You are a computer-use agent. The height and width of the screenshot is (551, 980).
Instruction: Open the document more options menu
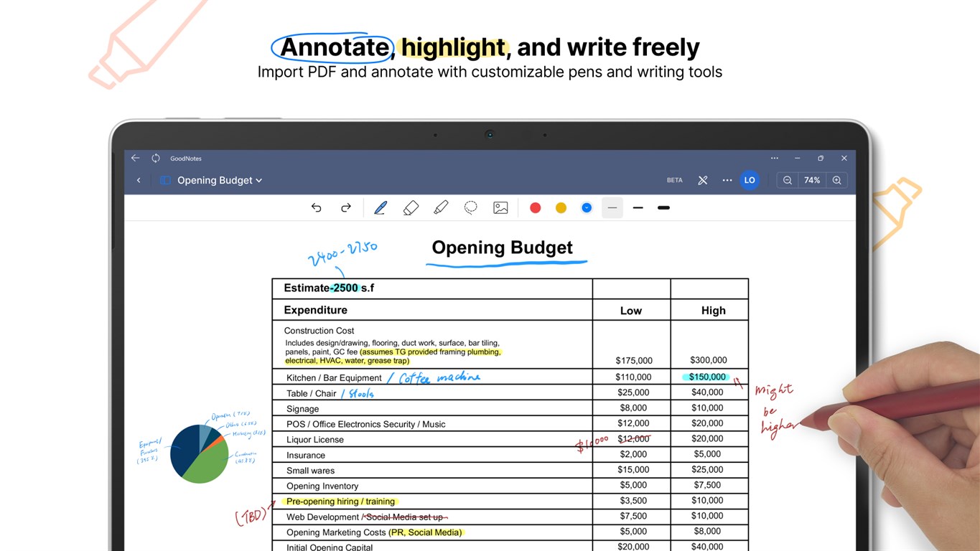click(727, 181)
